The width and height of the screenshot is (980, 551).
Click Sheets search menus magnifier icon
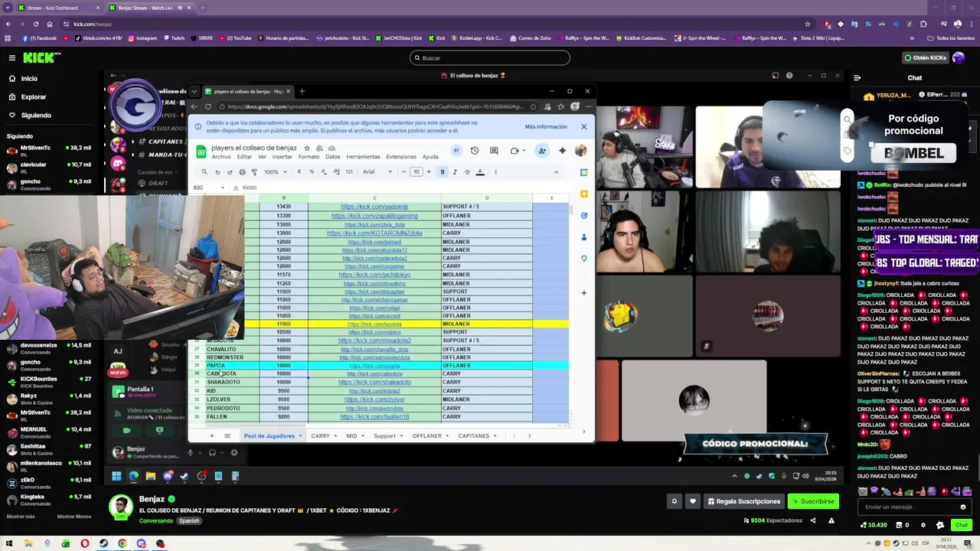(204, 172)
